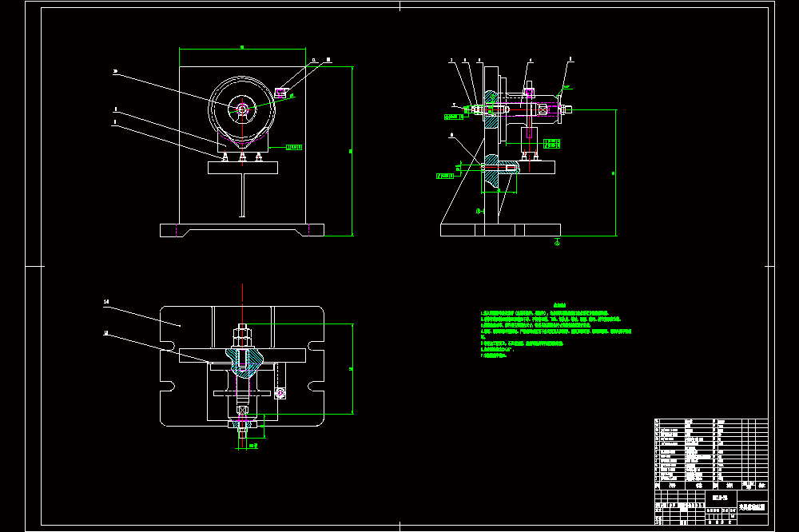Select the parts list table rows

[711, 450]
